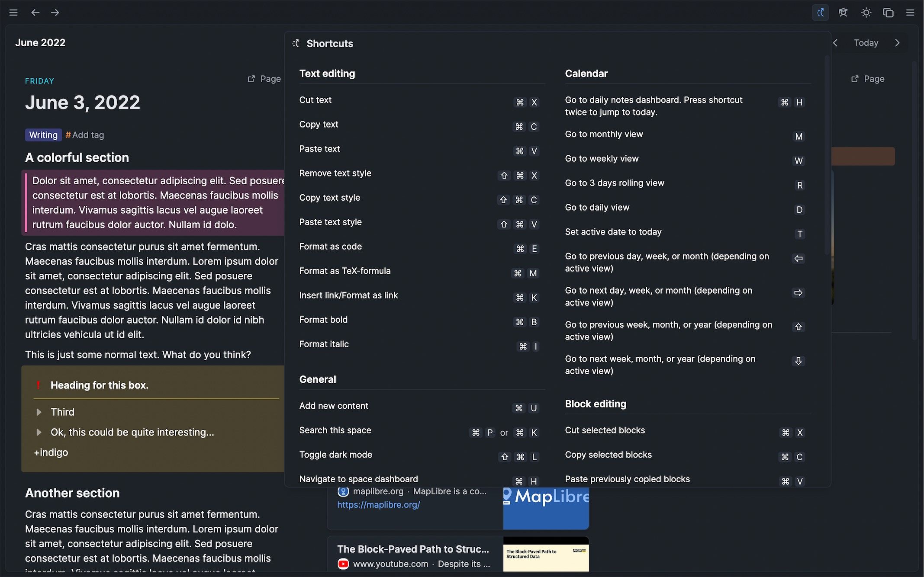The image size is (924, 577).
Task: Toggle light/dark theme with the sun icon
Action: [x=866, y=13]
